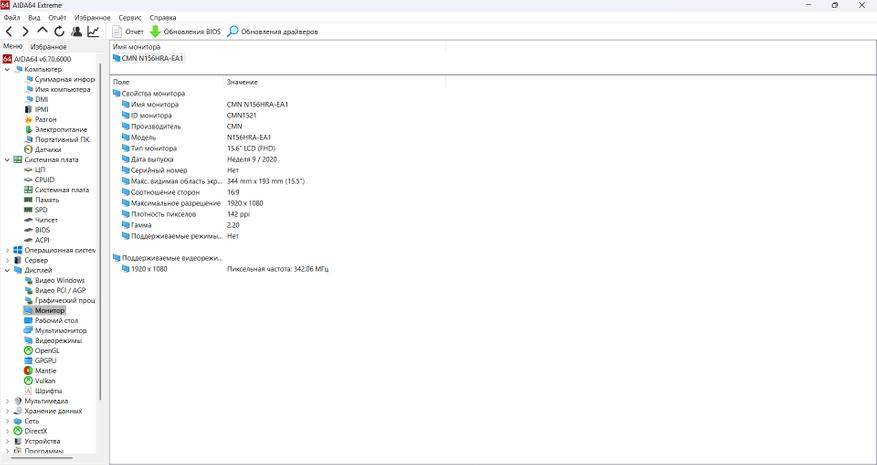Expand the Операционная система node
This screenshot has width=877, height=465.
tap(7, 251)
